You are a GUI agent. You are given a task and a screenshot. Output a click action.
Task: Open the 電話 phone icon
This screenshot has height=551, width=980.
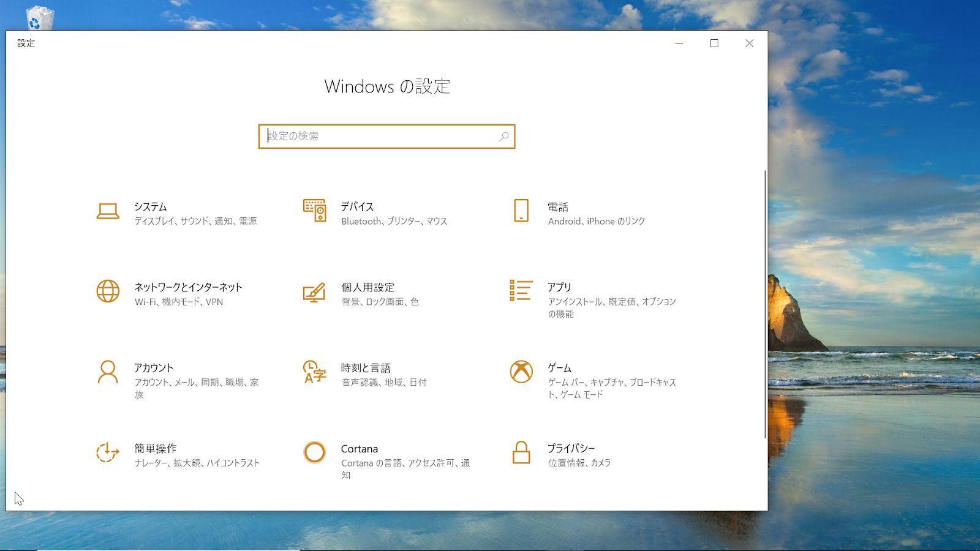pyautogui.click(x=521, y=211)
